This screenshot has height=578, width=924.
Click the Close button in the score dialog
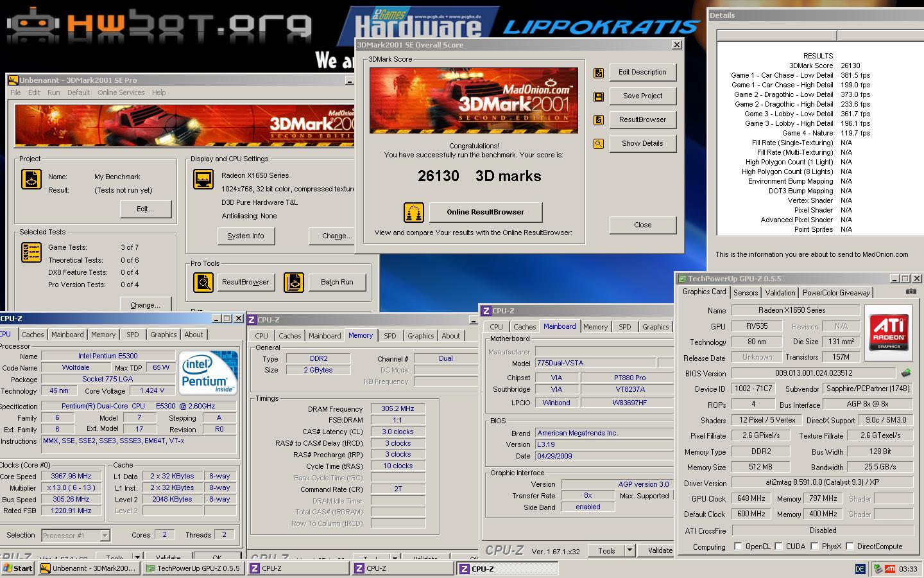(x=642, y=225)
